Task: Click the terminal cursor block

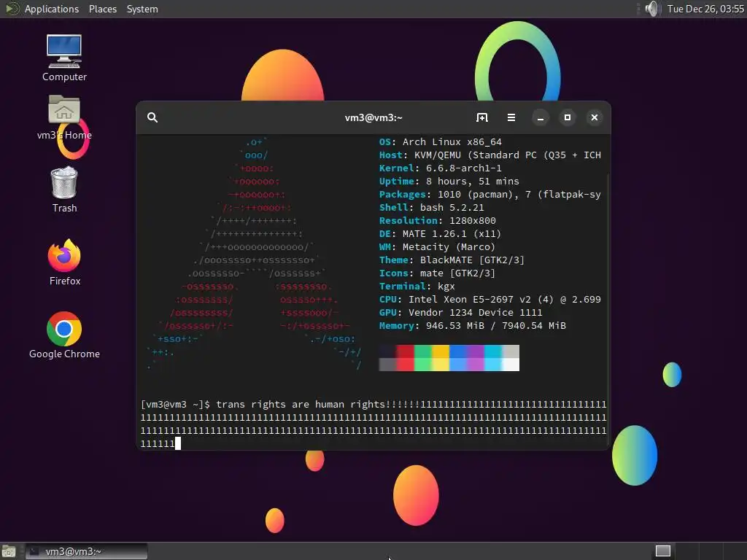Action: [x=178, y=444]
